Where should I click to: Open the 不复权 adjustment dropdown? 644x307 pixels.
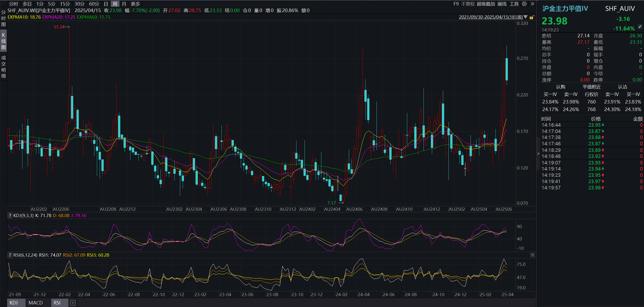pos(468,4)
